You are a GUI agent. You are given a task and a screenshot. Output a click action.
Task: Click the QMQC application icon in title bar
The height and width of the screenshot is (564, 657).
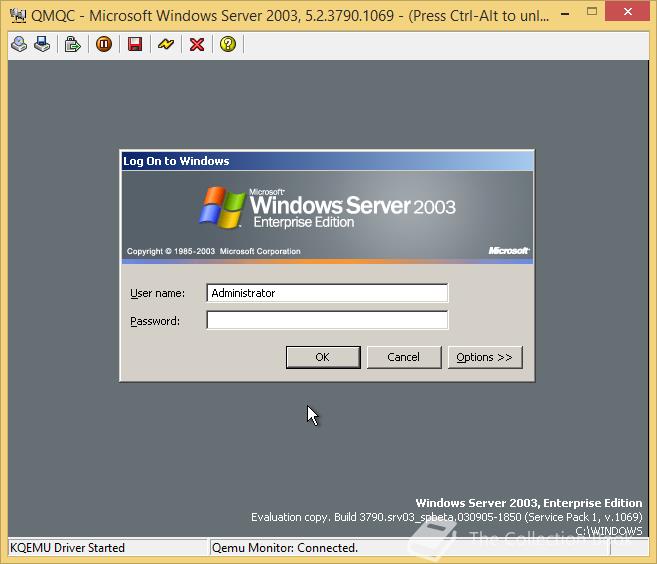tap(18, 16)
